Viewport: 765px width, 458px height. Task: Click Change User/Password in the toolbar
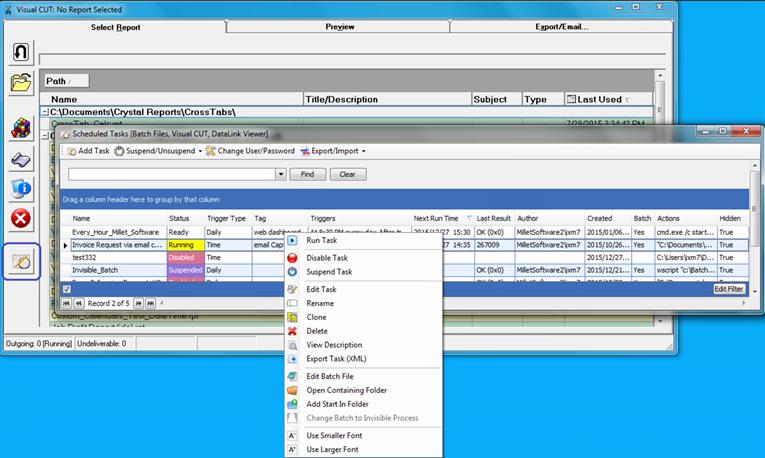click(249, 151)
